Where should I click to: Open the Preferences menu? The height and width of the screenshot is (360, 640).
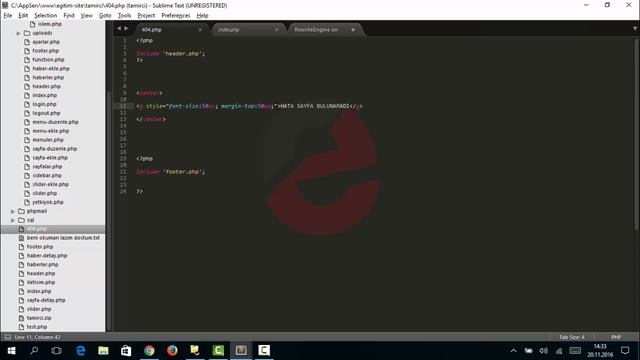[x=176, y=16]
